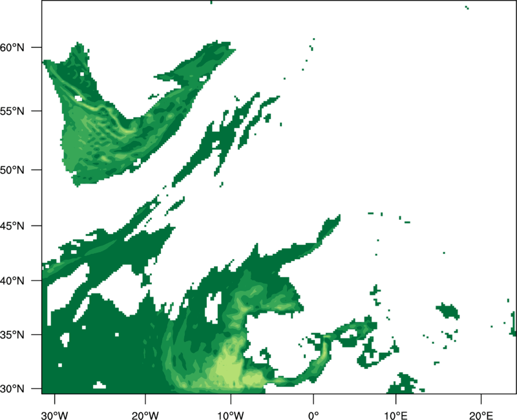Screen dimensions: 517x420
Task: Click the 40°N latitude label
Action: click(12, 281)
